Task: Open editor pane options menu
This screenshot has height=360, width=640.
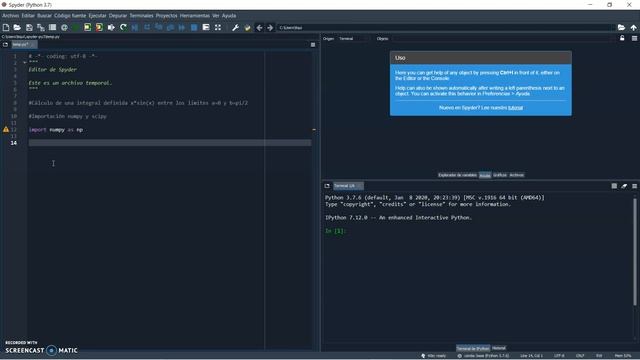Action: (313, 44)
